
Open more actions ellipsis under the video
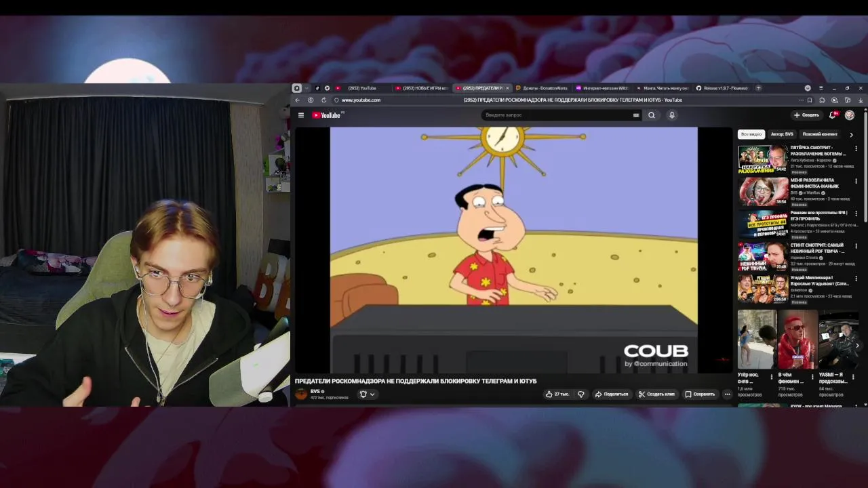(x=727, y=394)
